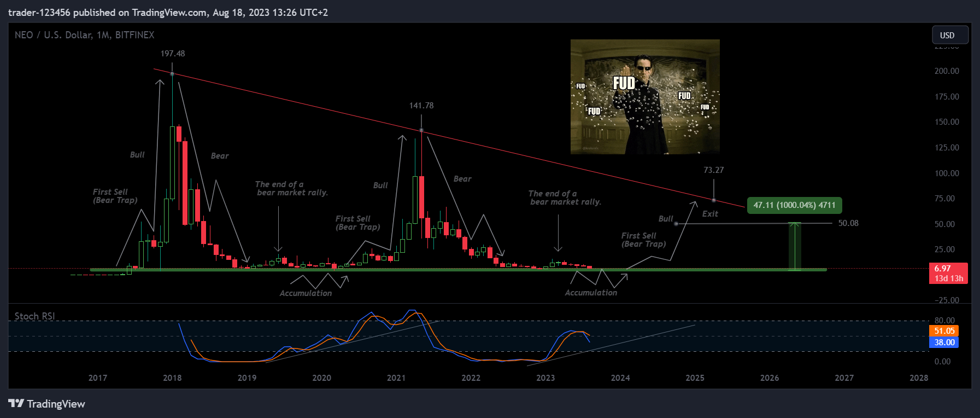The image size is (980, 418).
Task: Click the trader-123456 published header text
Action: [168, 13]
